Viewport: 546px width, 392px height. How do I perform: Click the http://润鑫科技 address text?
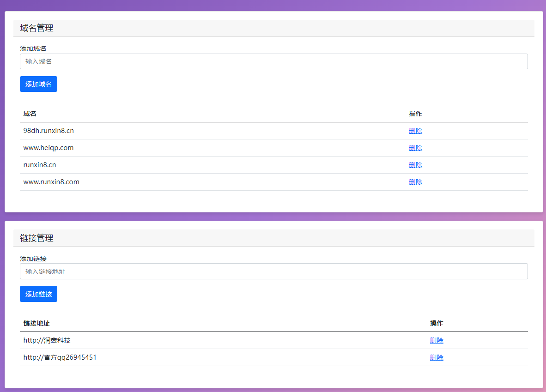[47, 340]
